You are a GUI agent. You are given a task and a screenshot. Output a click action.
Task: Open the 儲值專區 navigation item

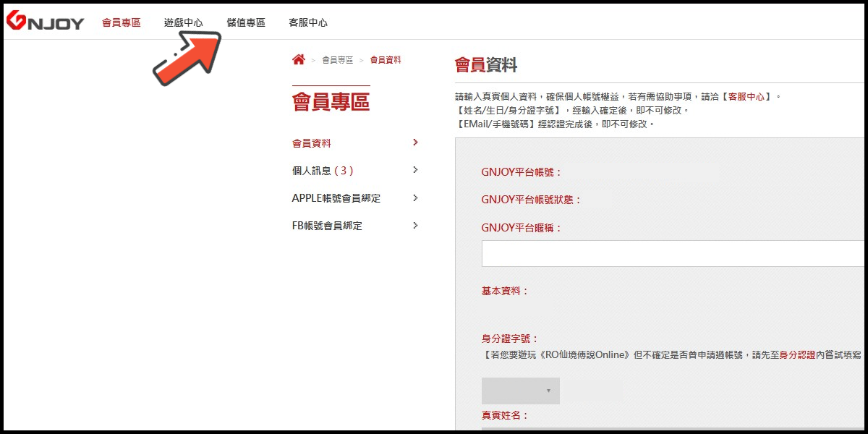(x=246, y=22)
